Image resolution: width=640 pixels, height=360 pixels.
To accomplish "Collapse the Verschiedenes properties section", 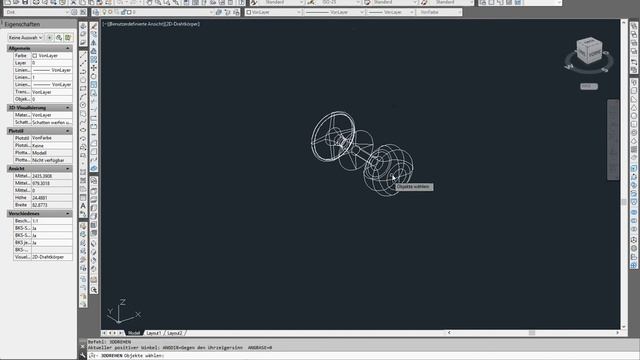I will point(67,213).
